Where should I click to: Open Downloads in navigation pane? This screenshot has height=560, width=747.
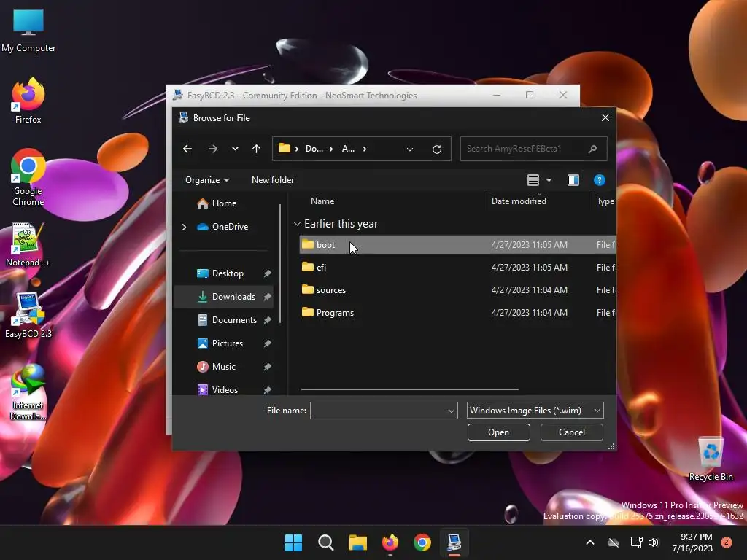tap(233, 297)
